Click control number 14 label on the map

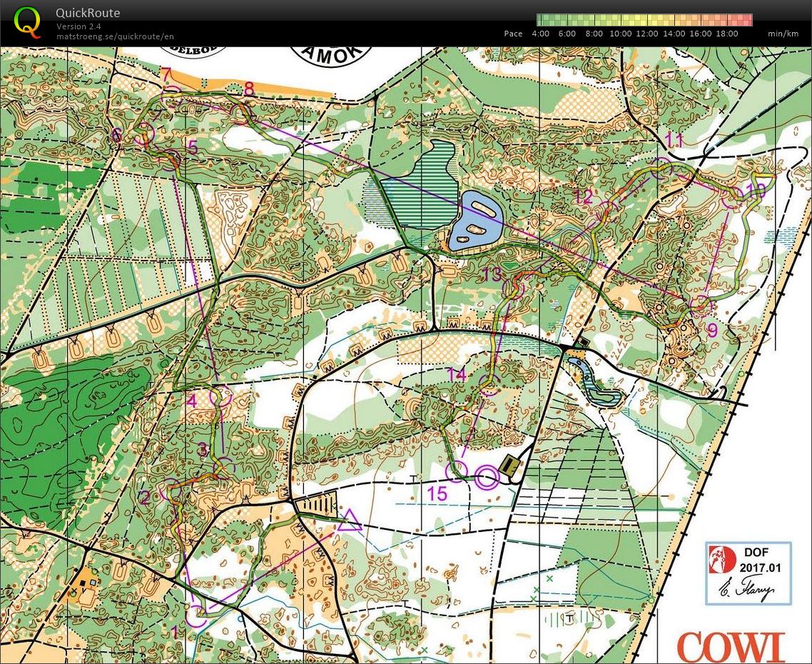(457, 374)
